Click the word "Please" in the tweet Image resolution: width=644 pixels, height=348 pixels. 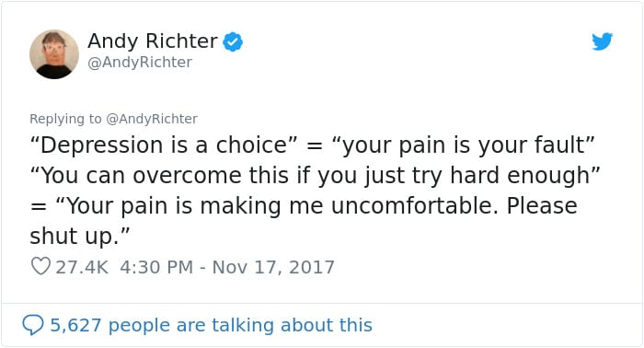[x=542, y=205]
